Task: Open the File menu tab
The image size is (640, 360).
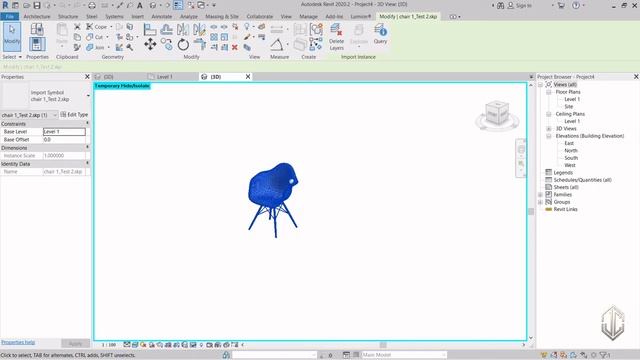Action: [x=9, y=16]
